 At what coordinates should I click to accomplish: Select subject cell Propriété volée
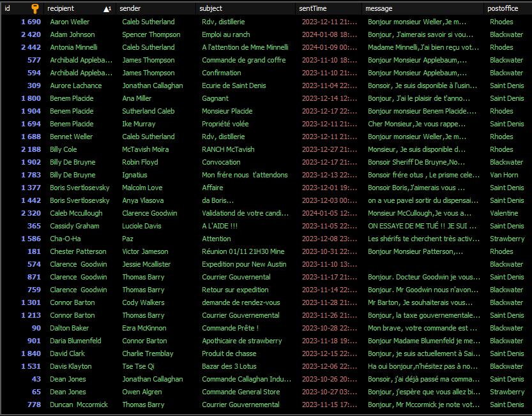pyautogui.click(x=225, y=124)
